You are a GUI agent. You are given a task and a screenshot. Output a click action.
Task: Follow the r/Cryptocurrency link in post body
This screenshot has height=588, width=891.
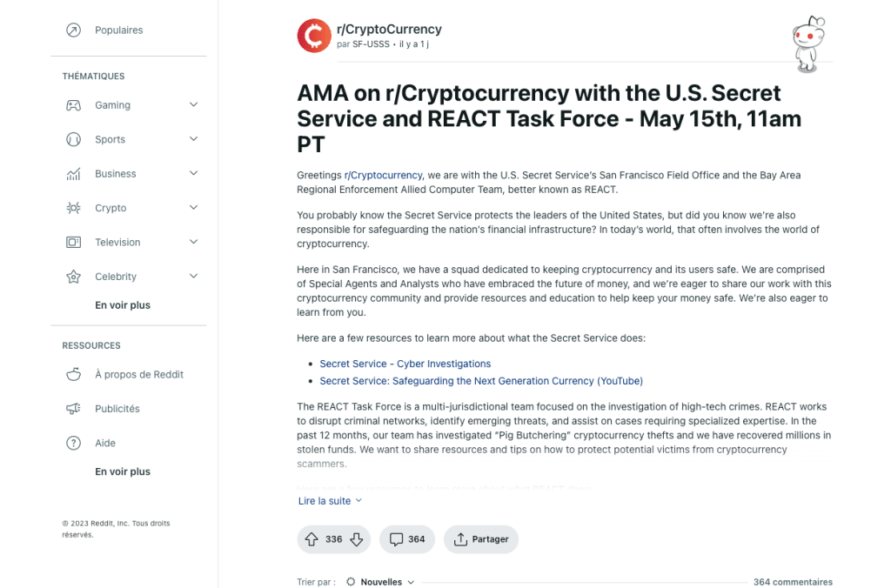(383, 175)
